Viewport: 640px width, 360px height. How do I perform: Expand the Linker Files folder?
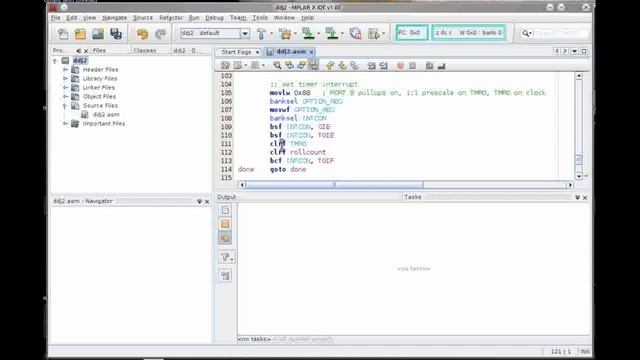tap(65, 87)
